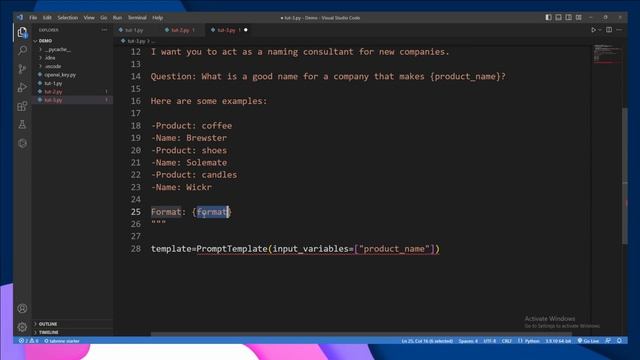This screenshot has height=360, width=640.
Task: Run the Python file with play icon
Action: [x=593, y=30]
